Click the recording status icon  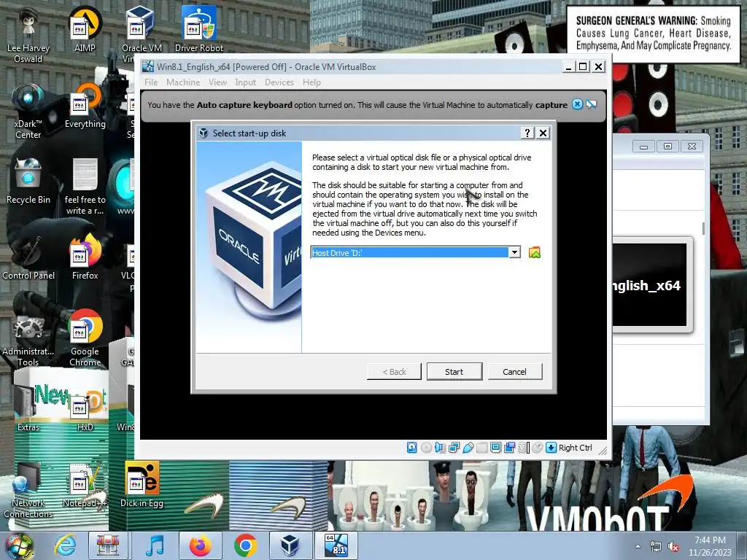[510, 448]
